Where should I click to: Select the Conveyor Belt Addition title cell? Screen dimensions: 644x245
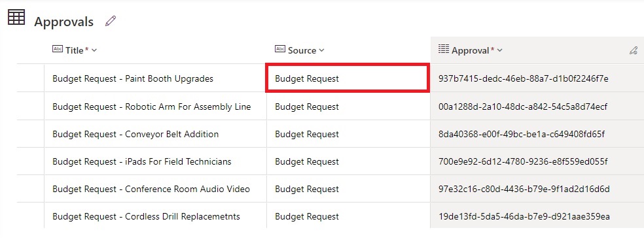point(155,134)
